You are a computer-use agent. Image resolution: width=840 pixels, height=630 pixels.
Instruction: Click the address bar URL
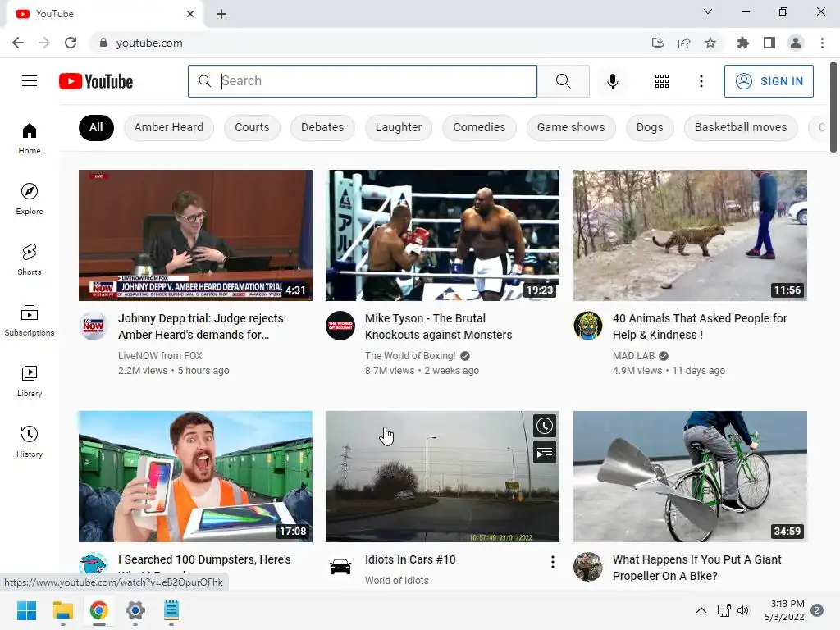tap(149, 43)
